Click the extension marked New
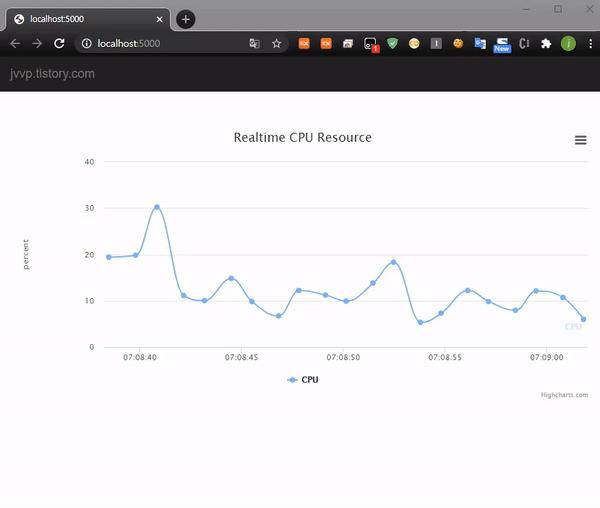The height and width of the screenshot is (508, 600). [x=502, y=44]
